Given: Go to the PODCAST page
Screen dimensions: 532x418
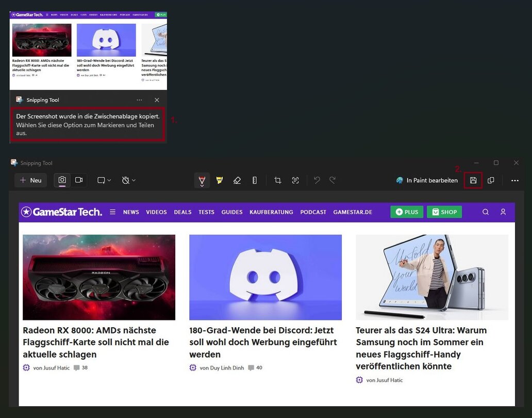Looking at the screenshot, I should [x=313, y=212].
